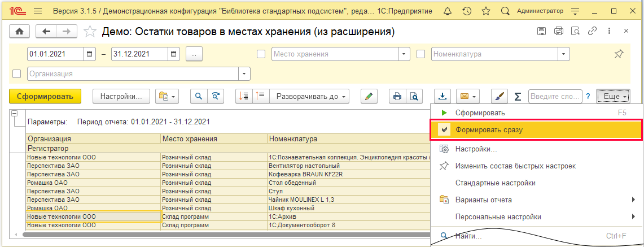The width and height of the screenshot is (644, 247).
Task: Click the envelope send-by-email icon
Action: click(x=464, y=96)
